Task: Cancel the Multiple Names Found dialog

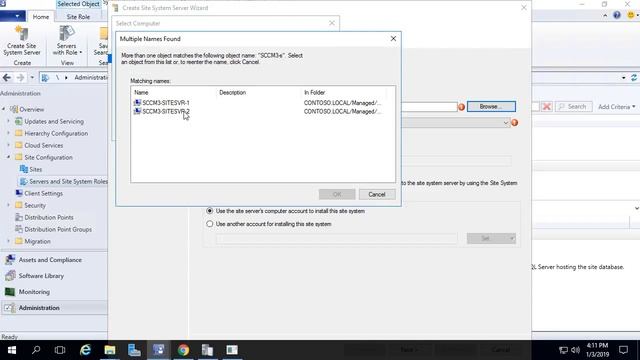Action: pyautogui.click(x=377, y=194)
